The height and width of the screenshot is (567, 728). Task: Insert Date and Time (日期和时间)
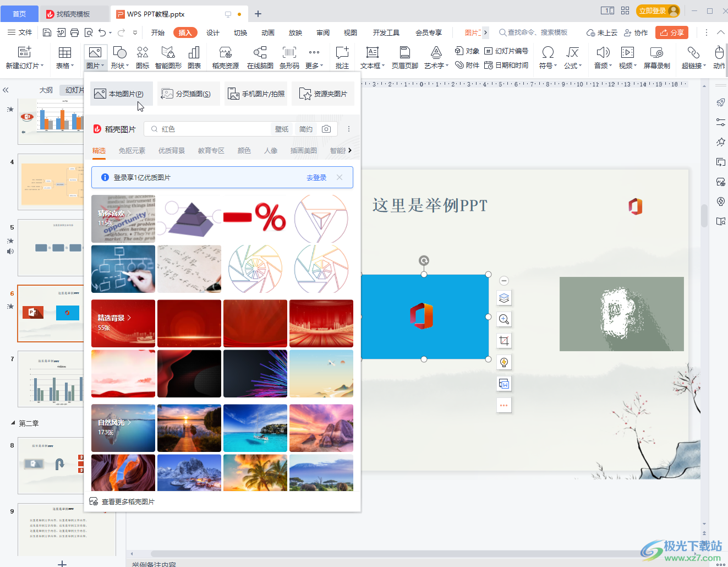point(506,65)
